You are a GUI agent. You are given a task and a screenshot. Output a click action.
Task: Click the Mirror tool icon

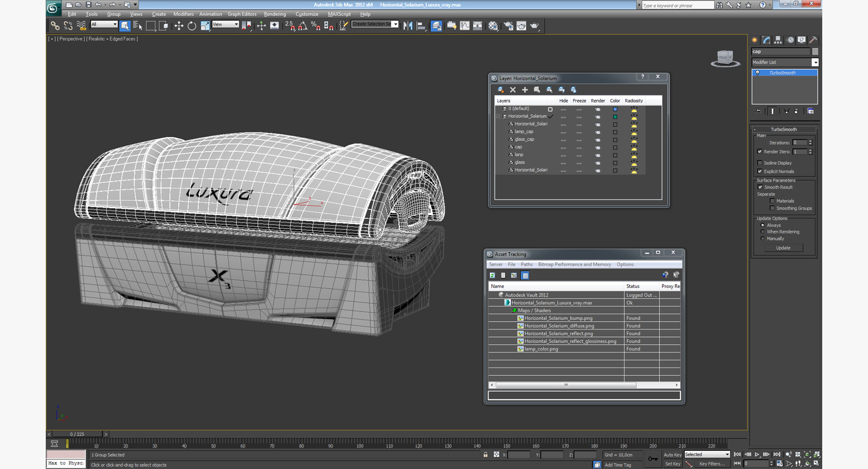(408, 26)
